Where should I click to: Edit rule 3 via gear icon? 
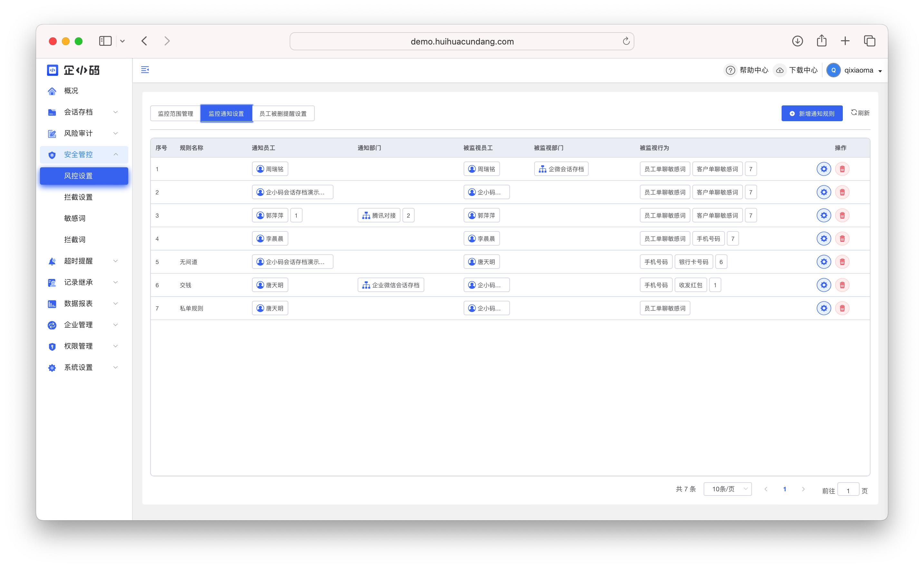(x=823, y=216)
